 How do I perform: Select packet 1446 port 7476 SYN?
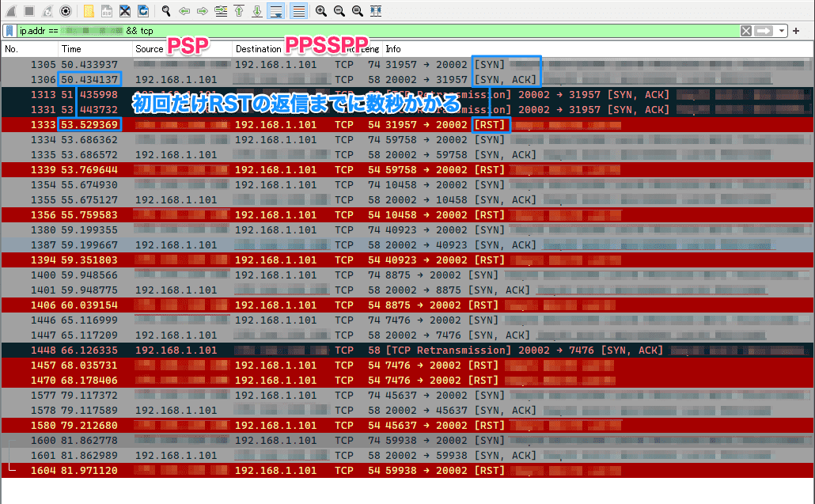tap(407, 320)
